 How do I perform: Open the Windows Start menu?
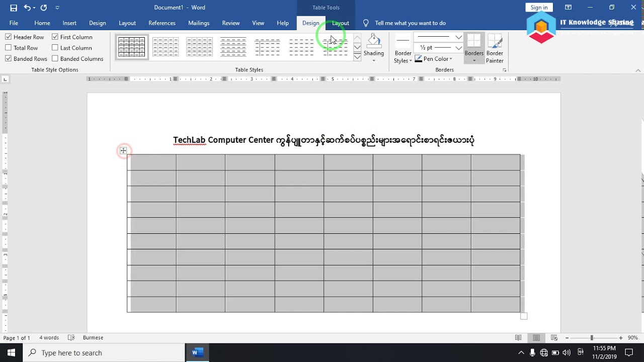(11, 352)
